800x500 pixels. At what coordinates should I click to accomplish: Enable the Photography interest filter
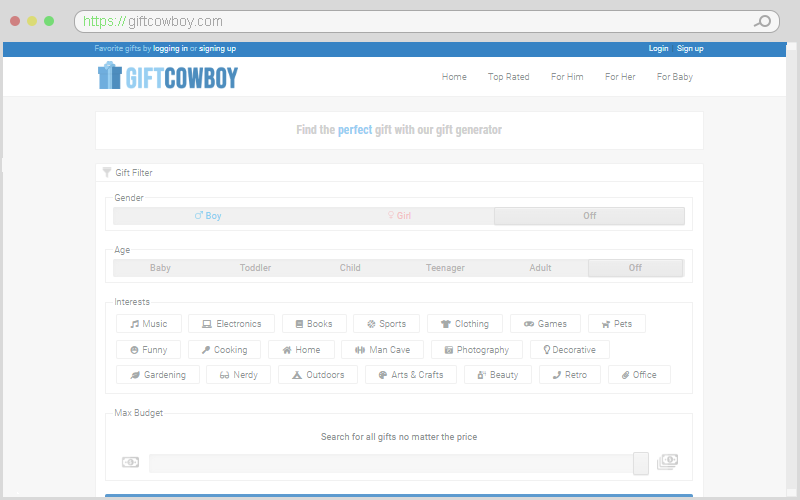tap(476, 350)
